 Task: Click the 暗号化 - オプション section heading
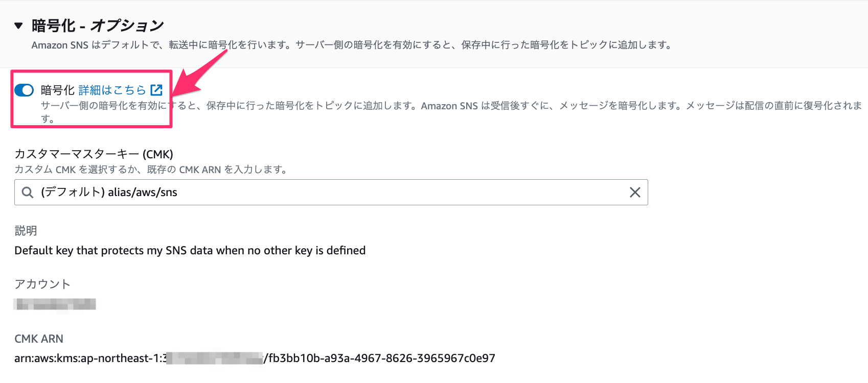(98, 26)
